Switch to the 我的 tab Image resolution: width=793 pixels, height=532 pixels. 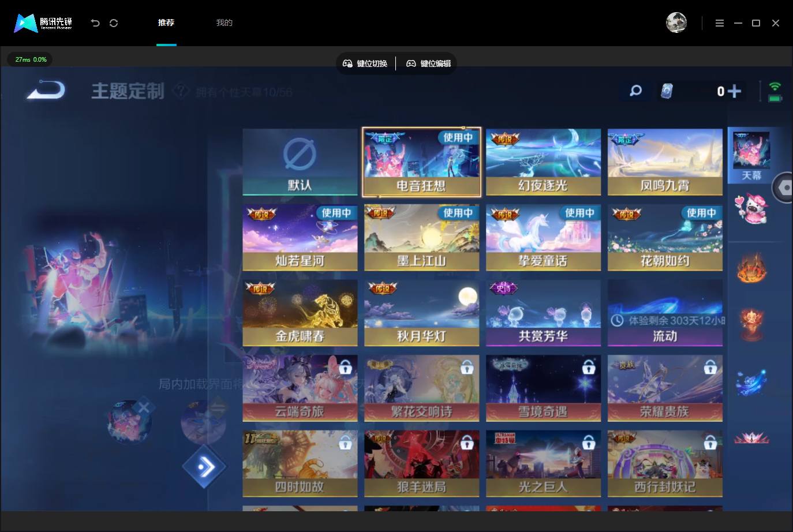pos(224,23)
